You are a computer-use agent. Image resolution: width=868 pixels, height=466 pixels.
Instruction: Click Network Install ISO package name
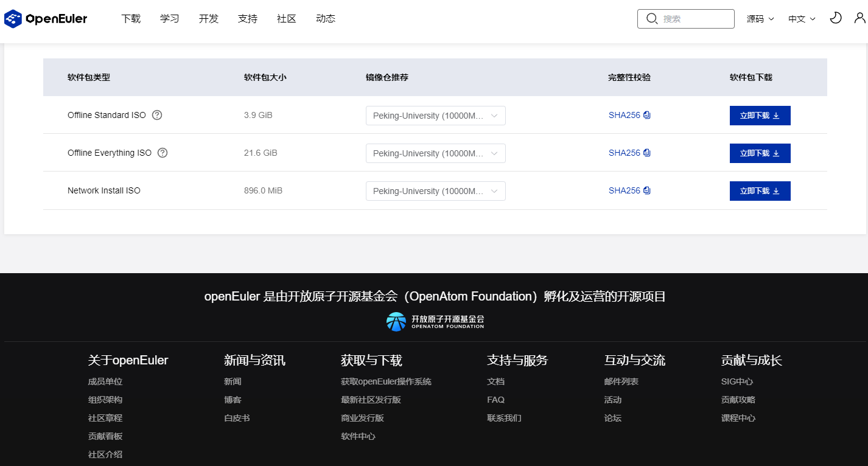104,190
